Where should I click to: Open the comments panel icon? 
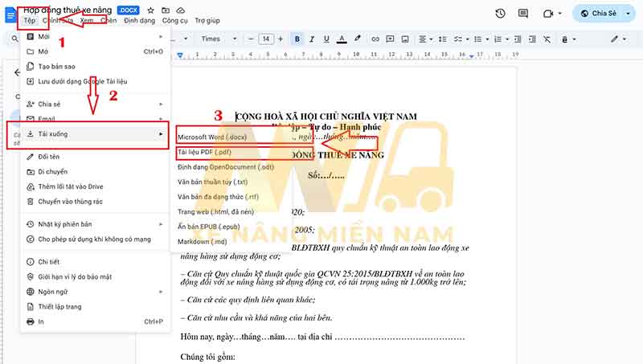click(x=526, y=14)
